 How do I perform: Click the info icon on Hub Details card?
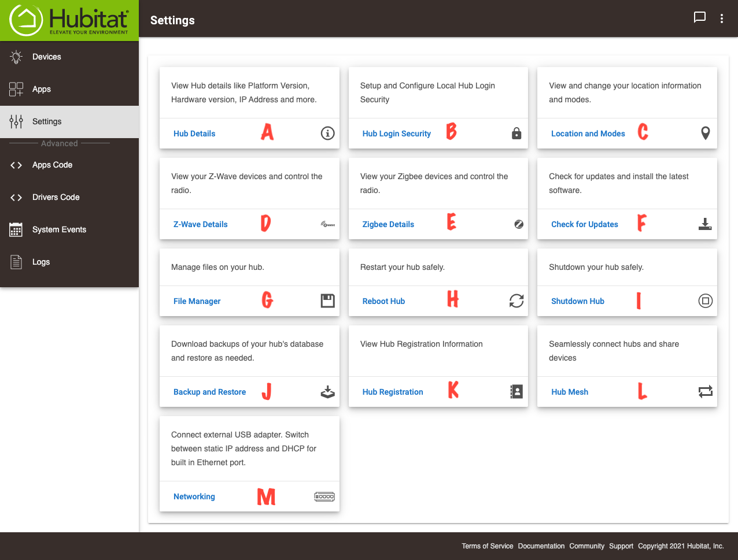coord(327,133)
